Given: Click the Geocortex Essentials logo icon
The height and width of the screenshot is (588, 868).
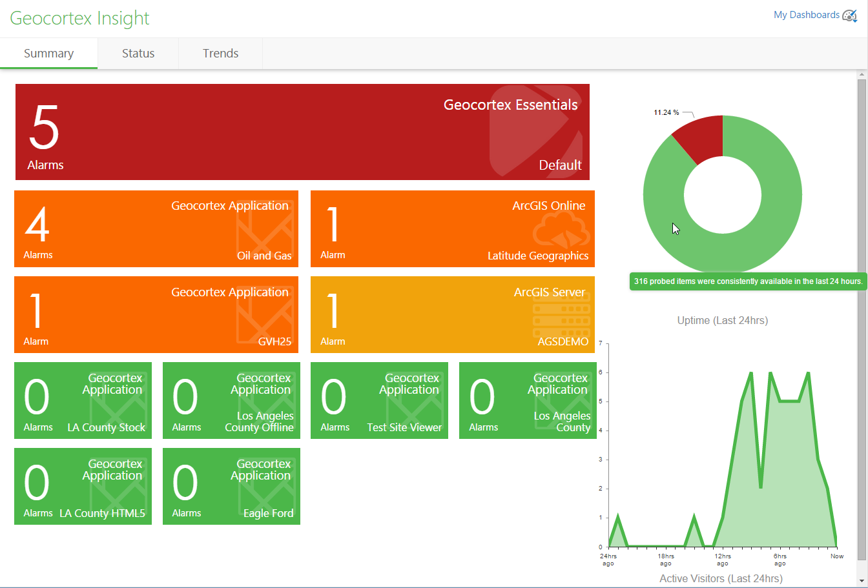Looking at the screenshot, I should (535, 131).
